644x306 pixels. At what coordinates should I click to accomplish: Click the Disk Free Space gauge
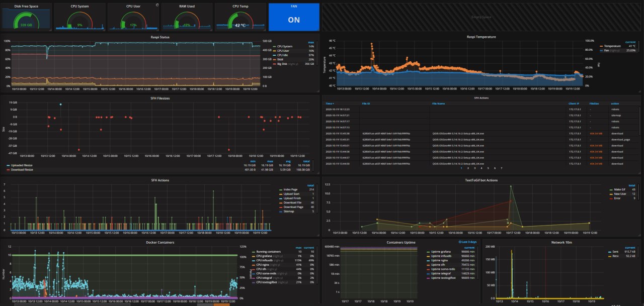pyautogui.click(x=26, y=20)
